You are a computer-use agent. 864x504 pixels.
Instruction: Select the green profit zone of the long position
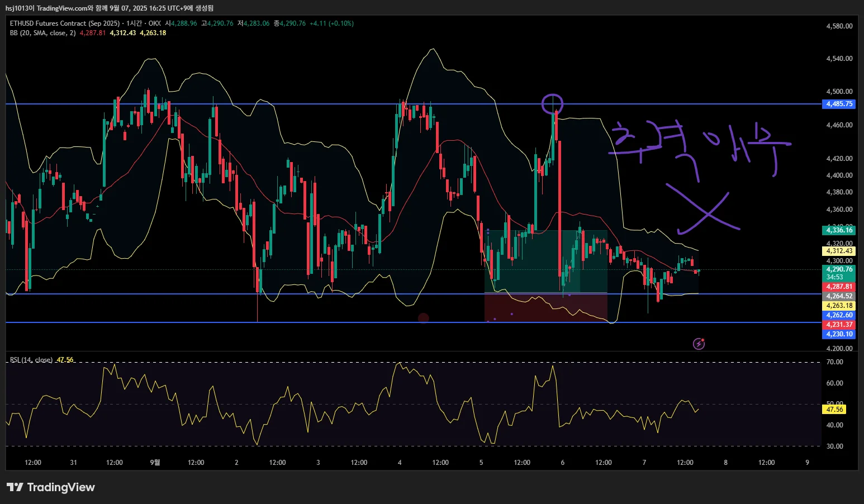546,261
